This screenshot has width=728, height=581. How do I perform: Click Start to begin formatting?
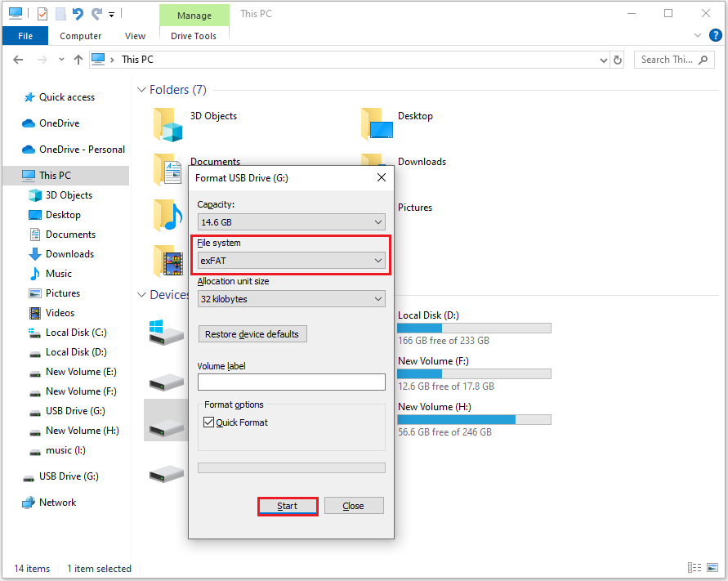(288, 506)
